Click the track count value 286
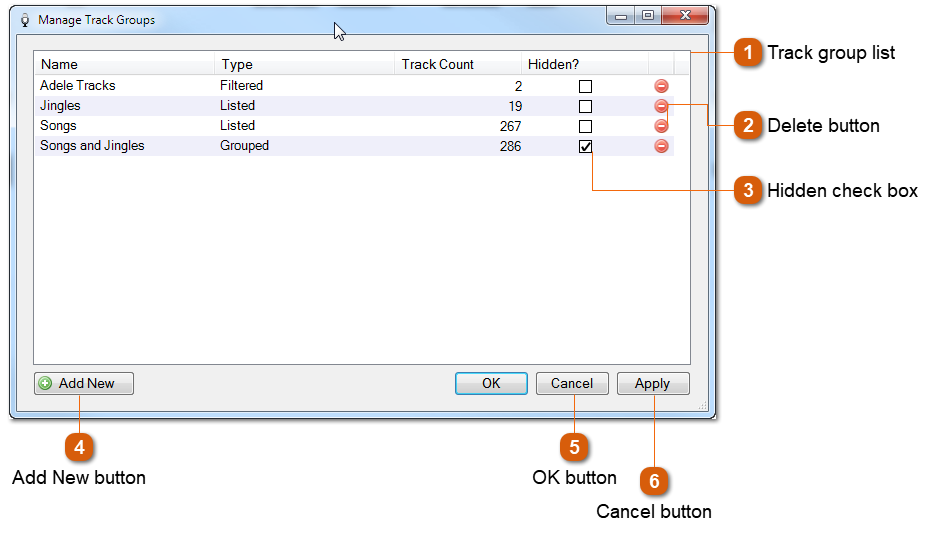 click(510, 147)
